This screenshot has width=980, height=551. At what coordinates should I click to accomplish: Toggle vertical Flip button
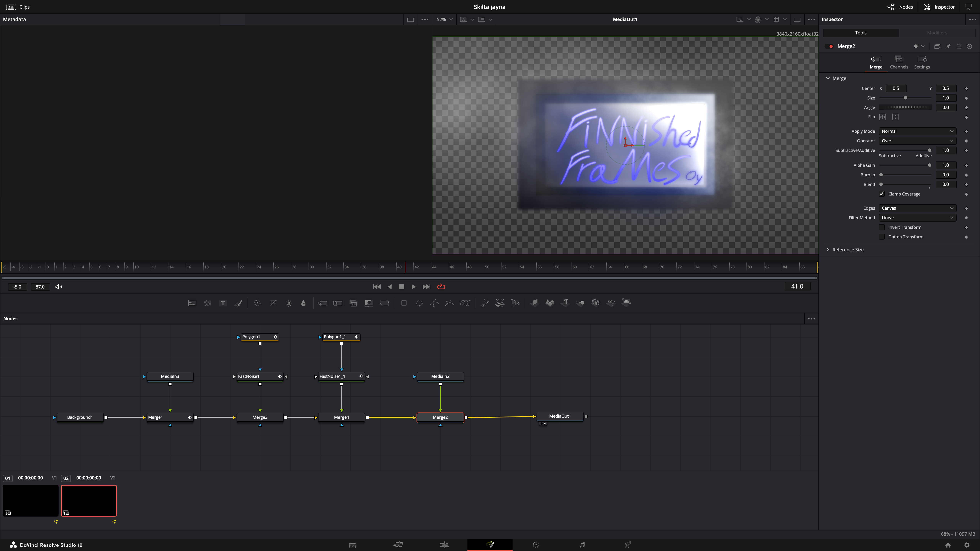pyautogui.click(x=896, y=117)
